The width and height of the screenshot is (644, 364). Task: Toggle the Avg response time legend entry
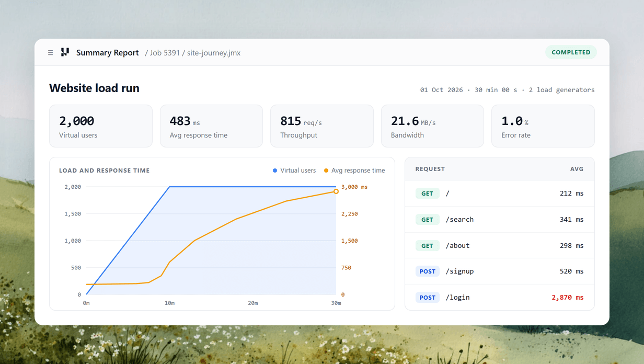pos(354,170)
